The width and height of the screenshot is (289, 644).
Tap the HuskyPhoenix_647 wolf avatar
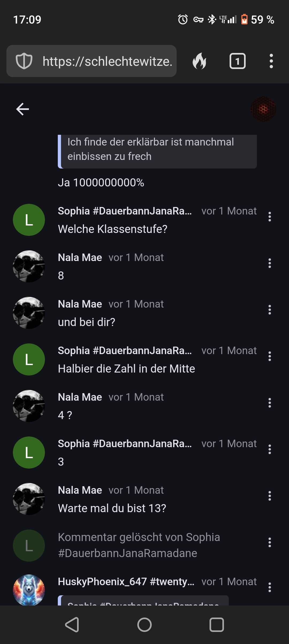coord(29,590)
